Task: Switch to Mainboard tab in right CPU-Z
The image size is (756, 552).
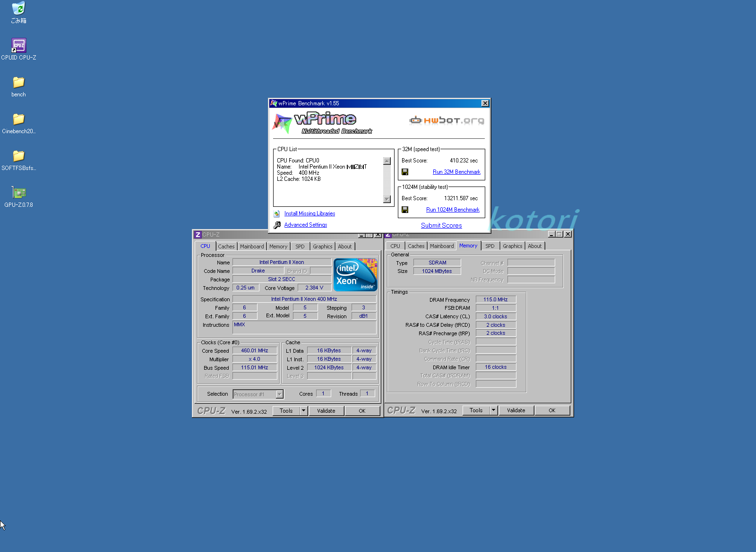Action: pyautogui.click(x=442, y=246)
